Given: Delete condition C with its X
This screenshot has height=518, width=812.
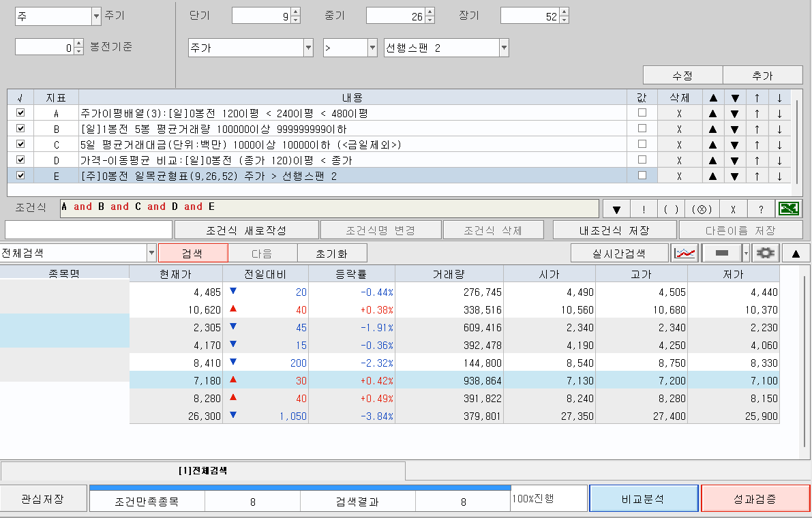Looking at the screenshot, I should pos(680,144).
